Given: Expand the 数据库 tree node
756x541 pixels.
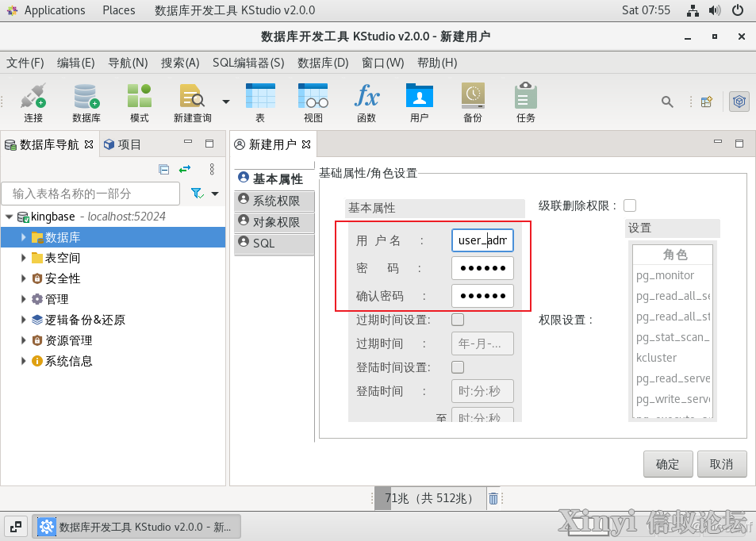Looking at the screenshot, I should pyautogui.click(x=23, y=237).
